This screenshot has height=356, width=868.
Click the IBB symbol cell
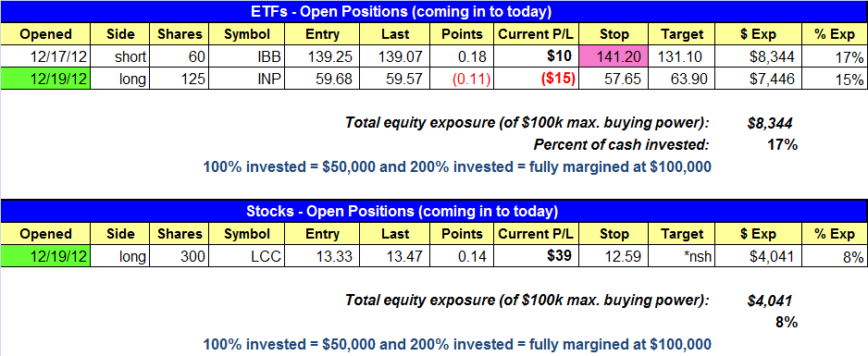246,57
